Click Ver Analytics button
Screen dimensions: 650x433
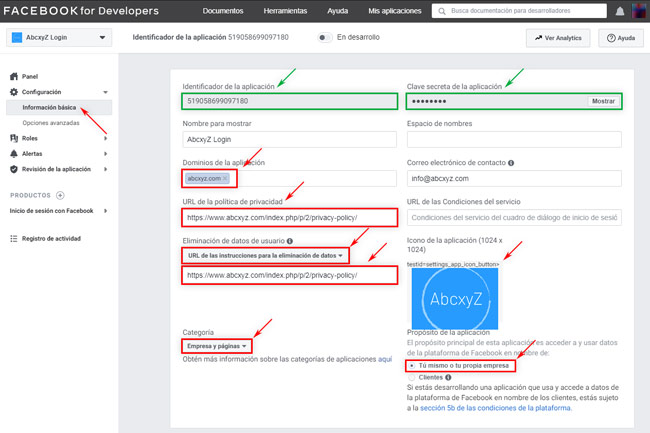click(558, 38)
